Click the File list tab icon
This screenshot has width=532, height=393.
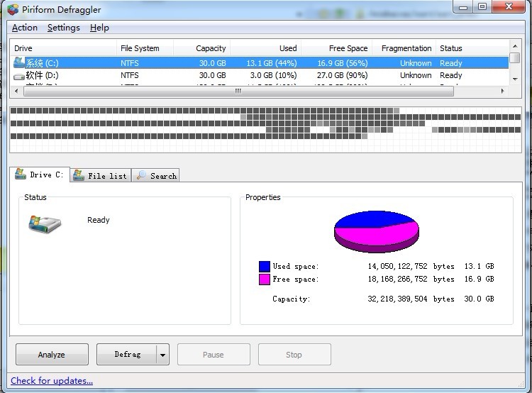pos(79,175)
